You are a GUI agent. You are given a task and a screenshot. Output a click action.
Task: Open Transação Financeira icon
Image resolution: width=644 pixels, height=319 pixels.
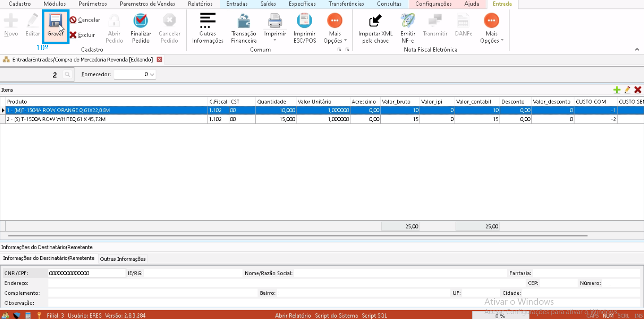point(244,21)
